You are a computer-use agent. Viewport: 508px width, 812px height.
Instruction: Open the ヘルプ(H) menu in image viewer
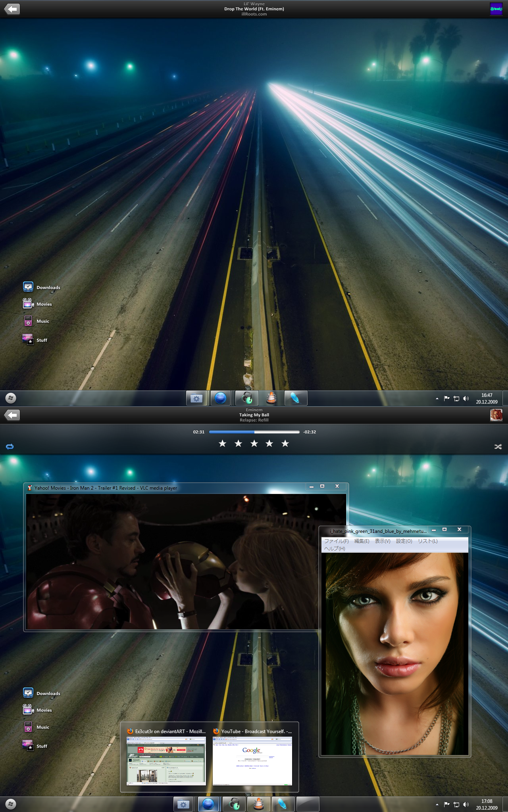tap(335, 549)
